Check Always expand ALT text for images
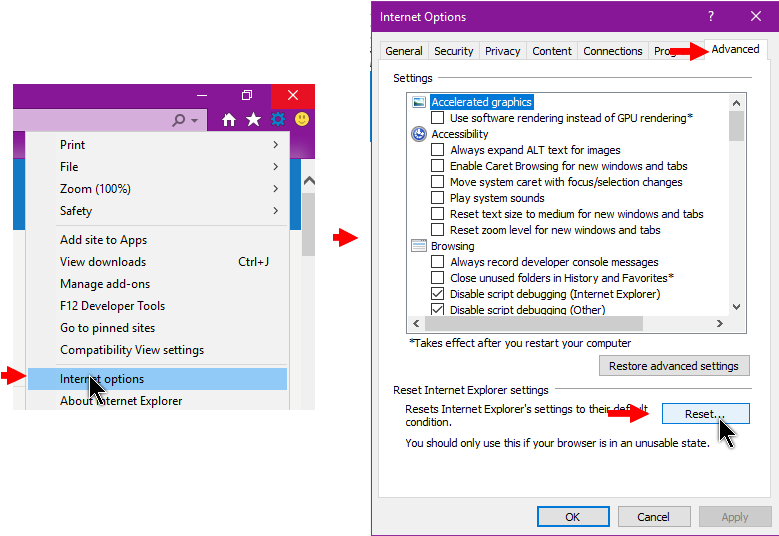Image resolution: width=779 pixels, height=536 pixels. point(437,150)
